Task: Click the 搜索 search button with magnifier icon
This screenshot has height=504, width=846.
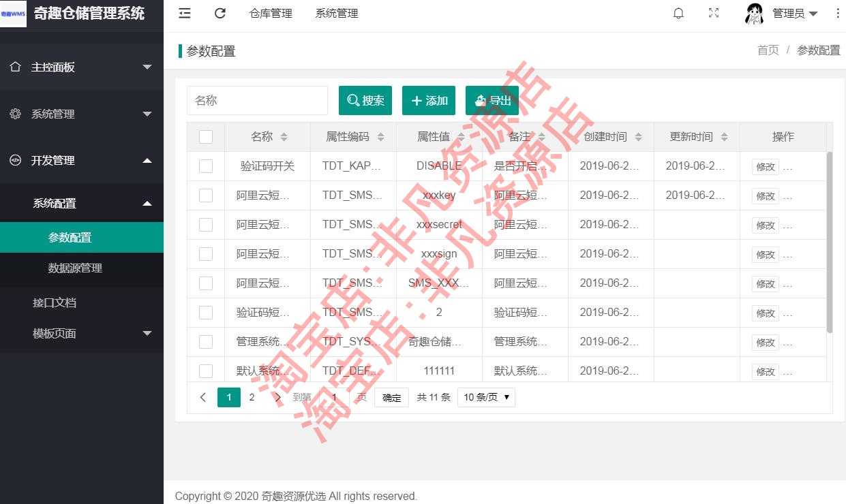Action: coord(365,100)
